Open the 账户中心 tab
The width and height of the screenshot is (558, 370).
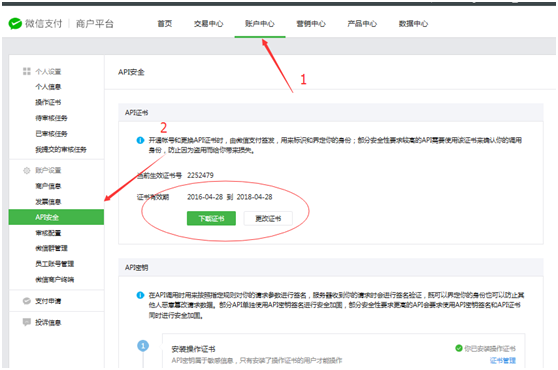click(x=260, y=24)
